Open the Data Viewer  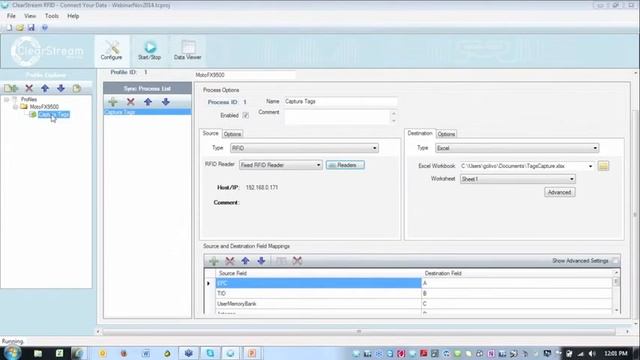pyautogui.click(x=187, y=51)
